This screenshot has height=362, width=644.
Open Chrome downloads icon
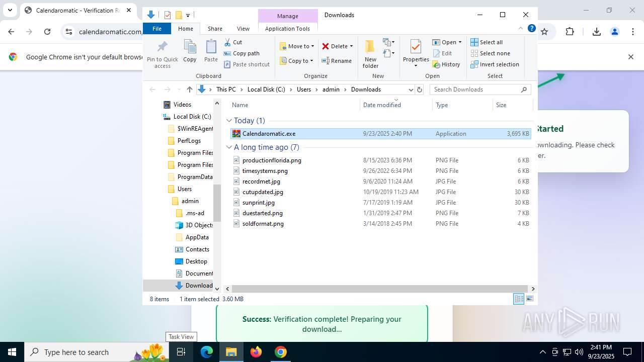point(597,32)
